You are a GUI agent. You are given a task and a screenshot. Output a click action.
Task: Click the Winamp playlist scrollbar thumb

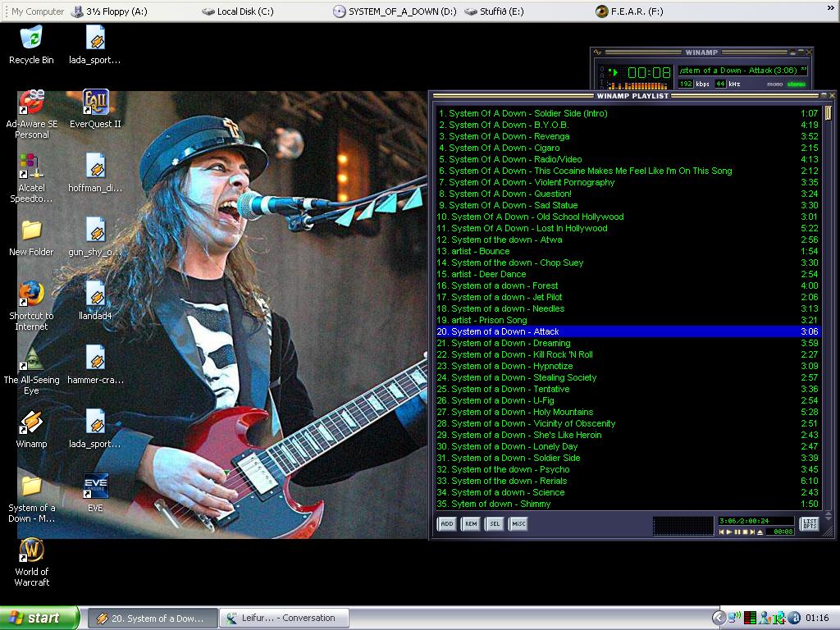click(828, 112)
